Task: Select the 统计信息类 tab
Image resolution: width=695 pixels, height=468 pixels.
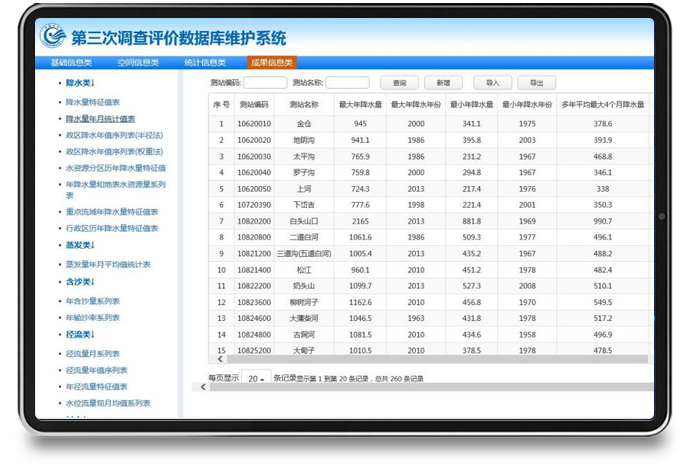Action: [205, 63]
